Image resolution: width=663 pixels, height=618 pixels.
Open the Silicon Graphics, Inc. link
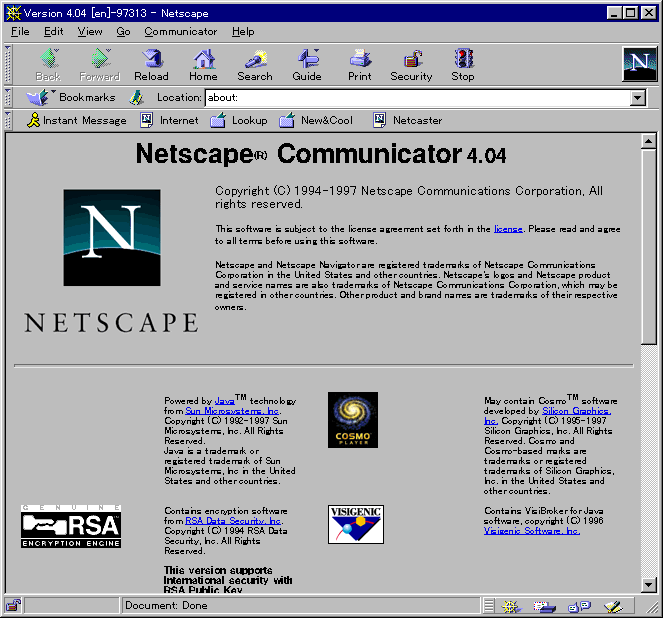tap(577, 411)
